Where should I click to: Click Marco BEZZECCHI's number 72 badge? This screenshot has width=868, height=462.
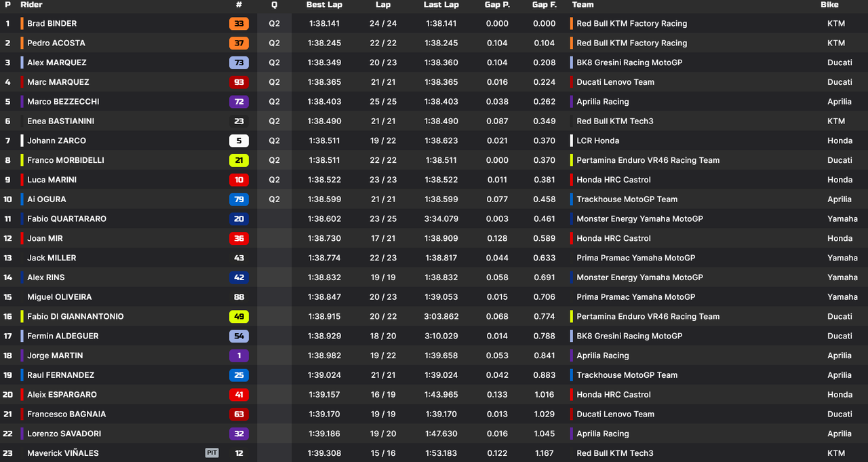click(239, 102)
